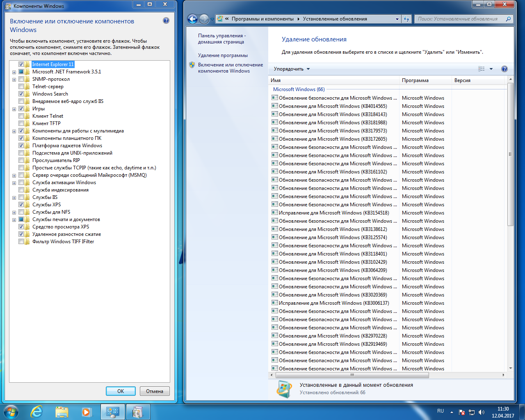Toggle Платформа гаджетов Windows checkbox
Viewport: 525px width, 420px height.
click(21, 146)
